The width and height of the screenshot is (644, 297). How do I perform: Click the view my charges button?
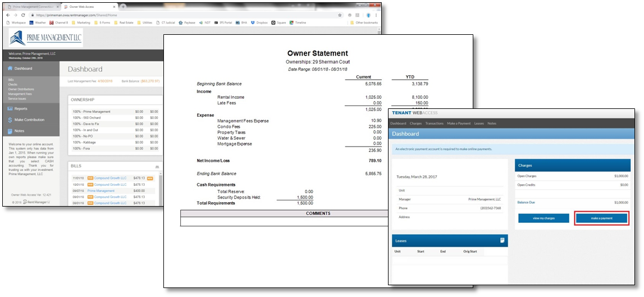543,218
